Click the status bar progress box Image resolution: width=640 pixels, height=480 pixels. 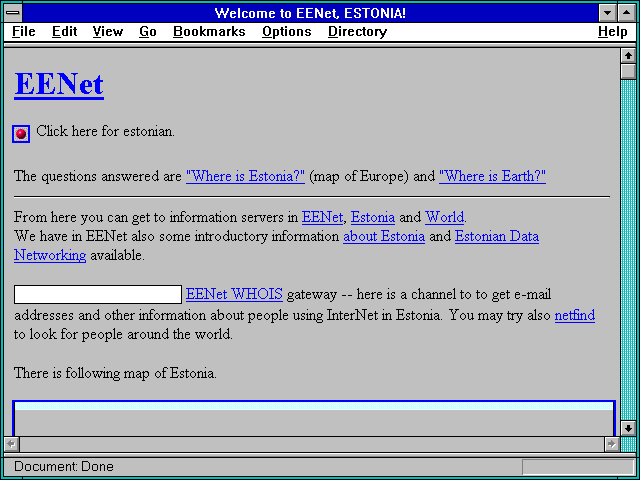578,467
